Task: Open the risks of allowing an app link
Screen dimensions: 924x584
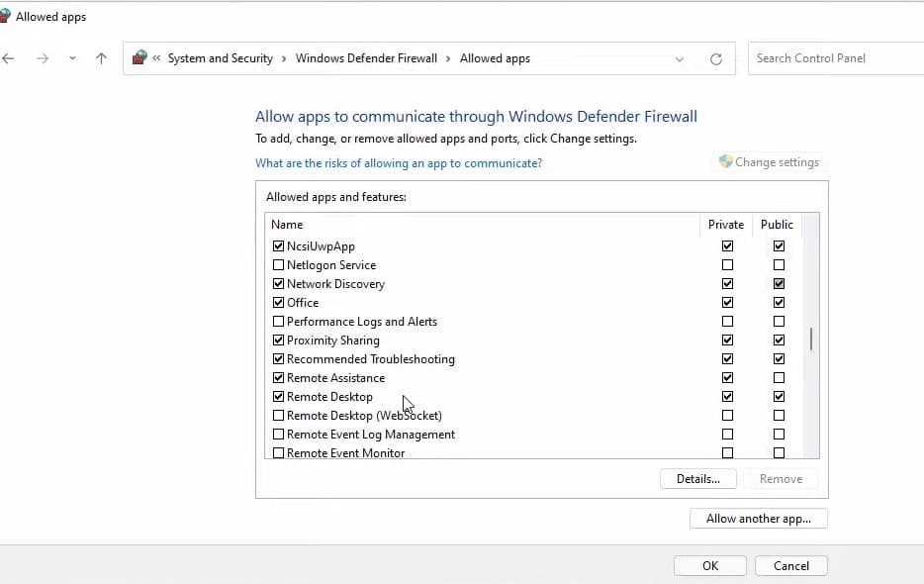Action: [399, 163]
